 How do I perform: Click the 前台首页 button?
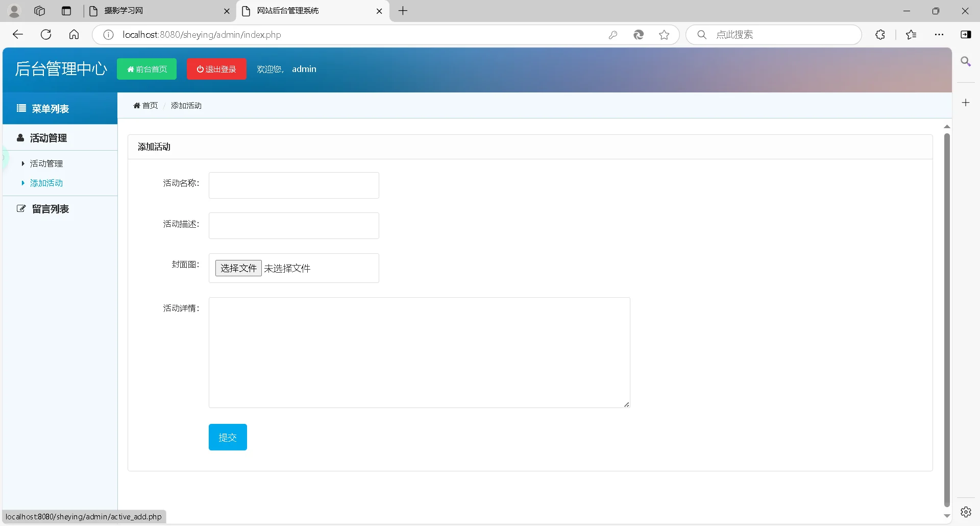146,69
